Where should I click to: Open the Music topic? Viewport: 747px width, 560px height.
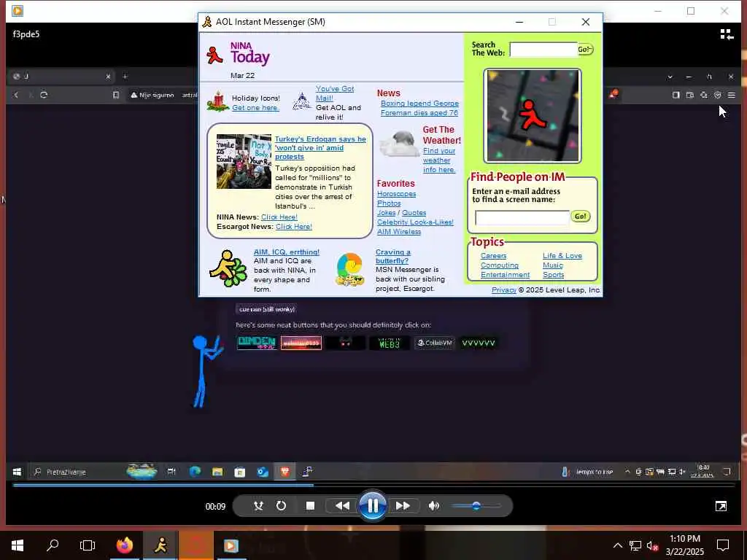553,265
